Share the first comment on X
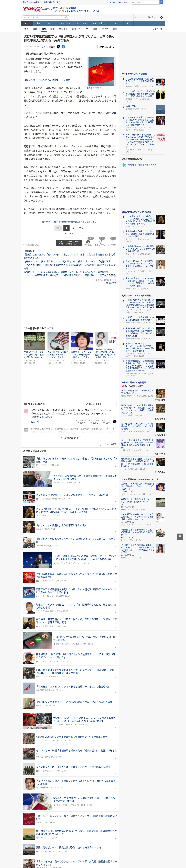This screenshot has height=868, width=186. (115, 422)
